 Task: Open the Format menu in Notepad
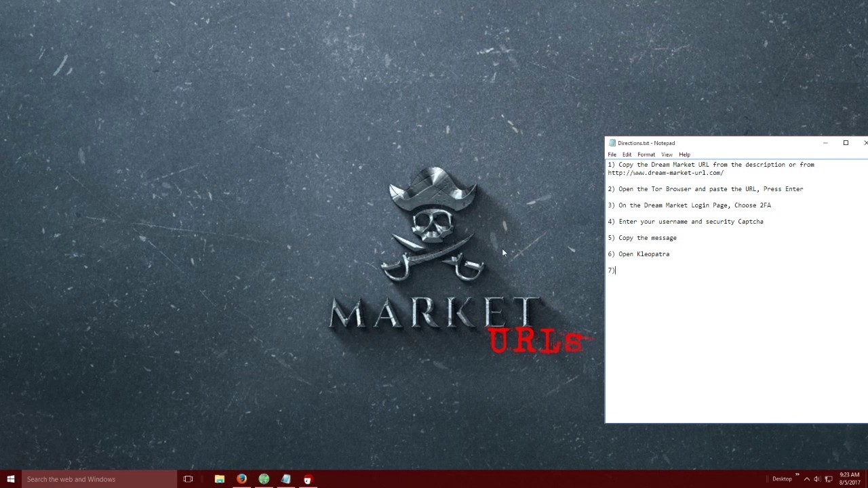pos(646,155)
